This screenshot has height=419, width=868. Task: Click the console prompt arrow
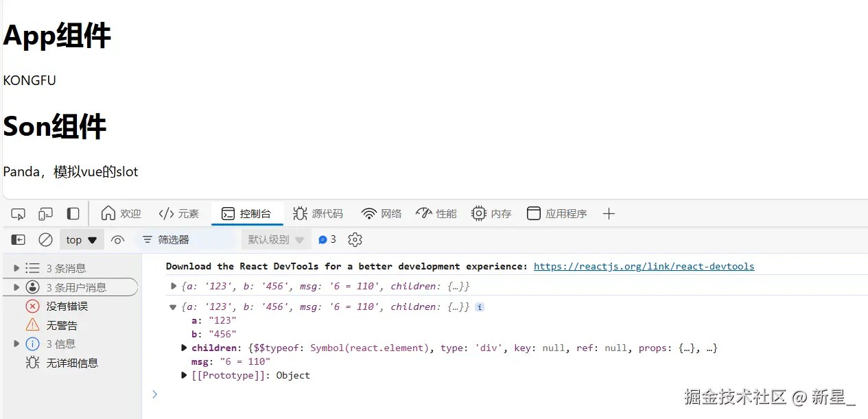[x=154, y=394]
